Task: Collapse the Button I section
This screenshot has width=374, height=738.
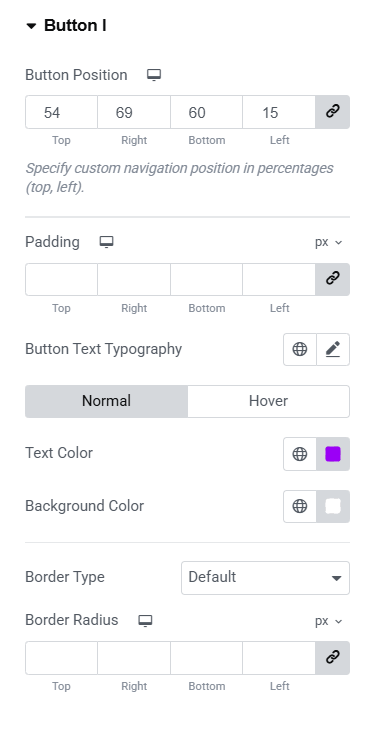Action: point(66,25)
